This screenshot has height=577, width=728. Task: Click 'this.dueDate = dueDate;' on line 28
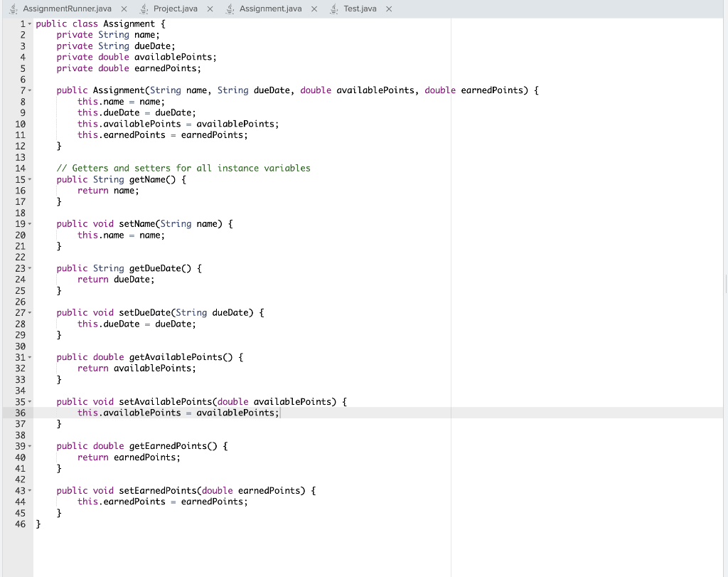tap(136, 324)
